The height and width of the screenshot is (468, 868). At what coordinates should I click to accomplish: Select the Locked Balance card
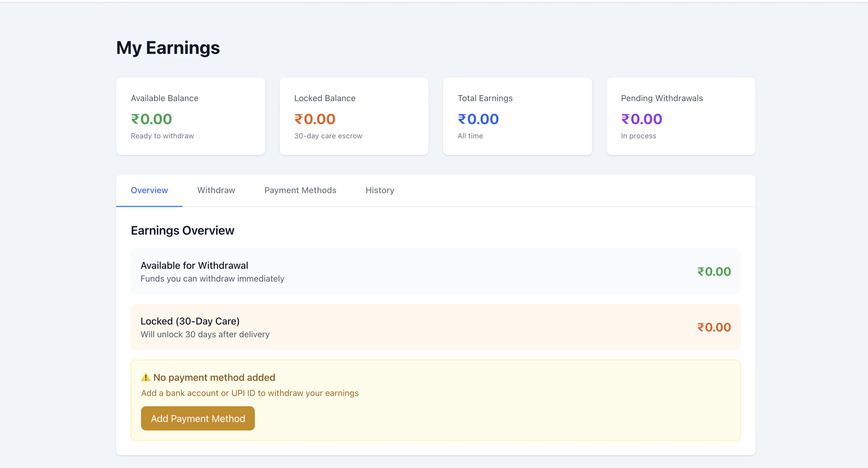(x=354, y=116)
